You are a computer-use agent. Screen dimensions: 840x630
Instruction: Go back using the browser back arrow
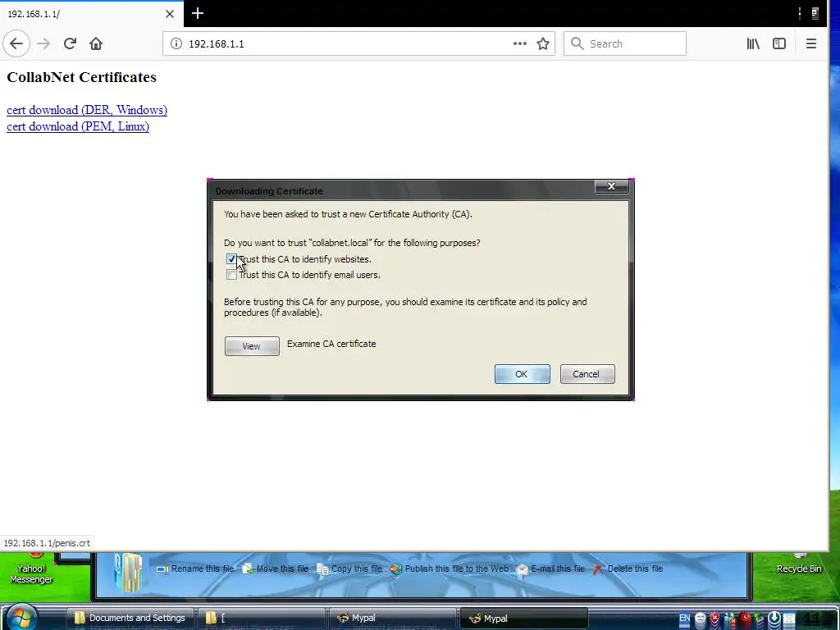pyautogui.click(x=16, y=43)
